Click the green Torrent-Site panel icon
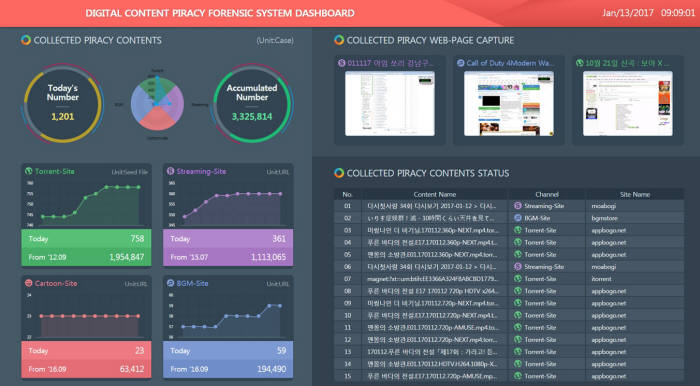The image size is (700, 386). click(29, 171)
